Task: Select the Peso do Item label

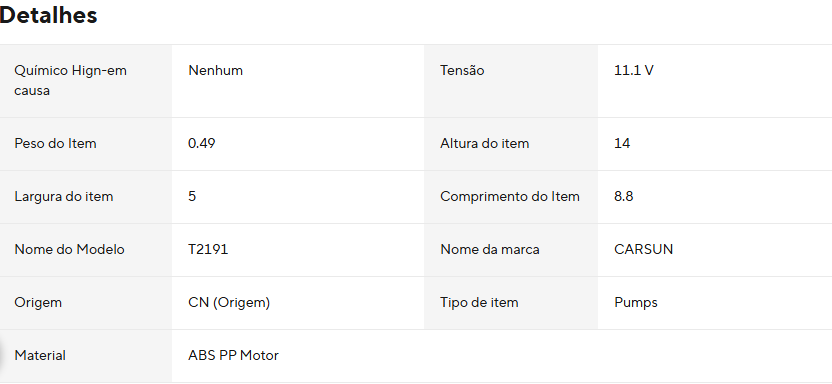Action: [x=55, y=144]
